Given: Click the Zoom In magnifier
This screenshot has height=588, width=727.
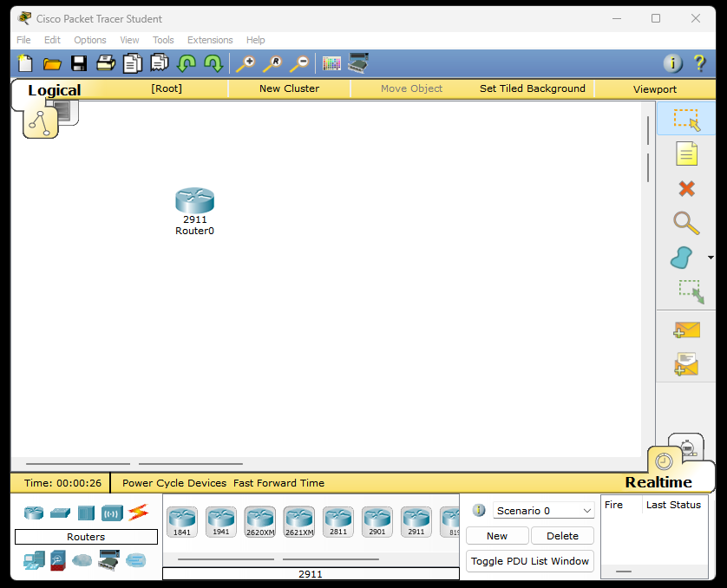Looking at the screenshot, I should coord(246,63).
